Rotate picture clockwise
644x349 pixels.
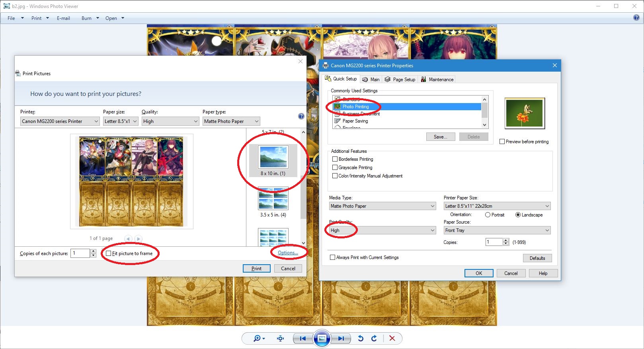pos(374,338)
